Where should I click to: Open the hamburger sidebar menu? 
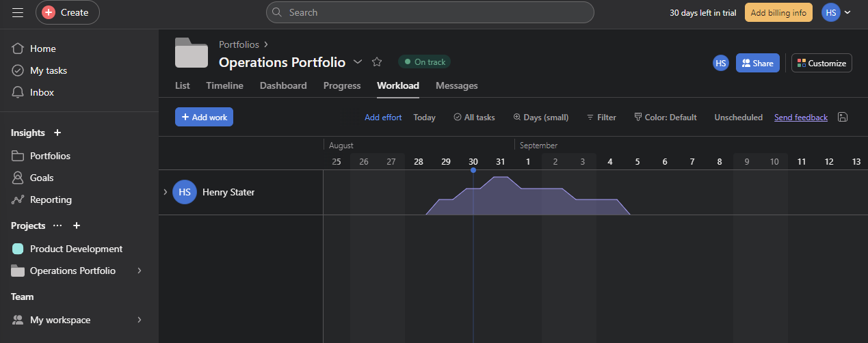click(x=18, y=12)
